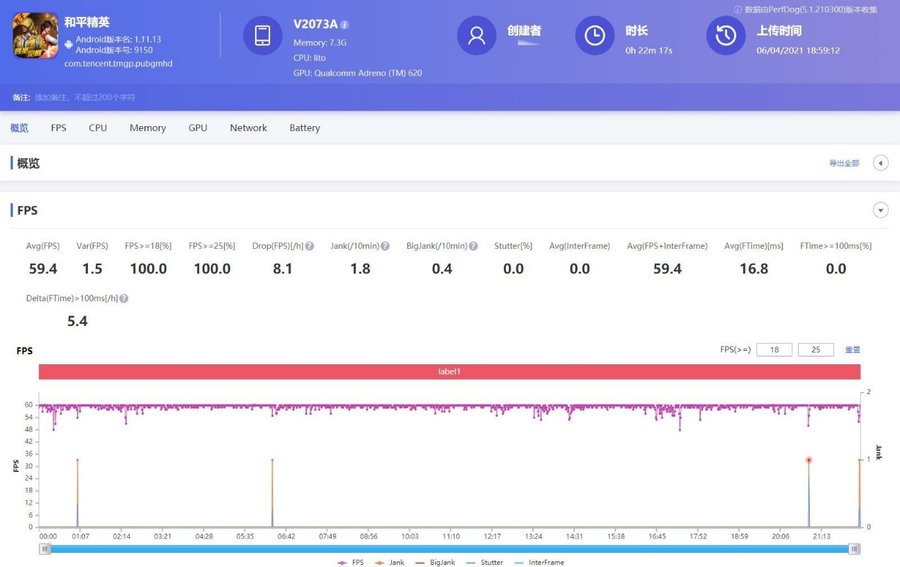Click the game app icon thumbnail
Image resolution: width=900 pixels, height=567 pixels.
pos(35,35)
